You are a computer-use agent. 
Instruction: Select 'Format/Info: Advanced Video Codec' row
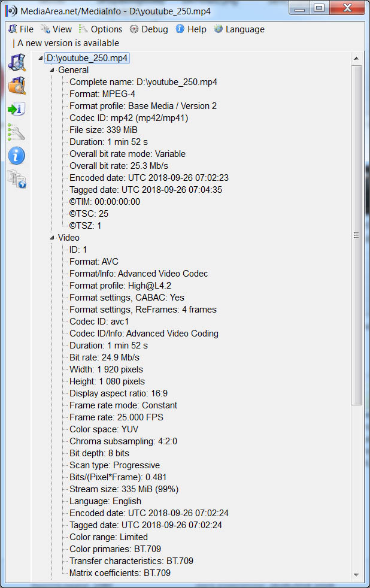coord(139,274)
